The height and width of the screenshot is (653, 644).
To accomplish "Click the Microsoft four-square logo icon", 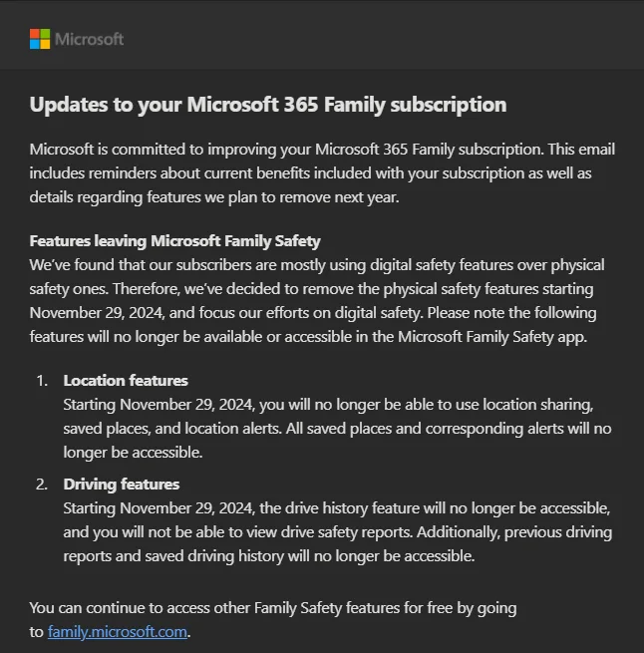I will [40, 39].
